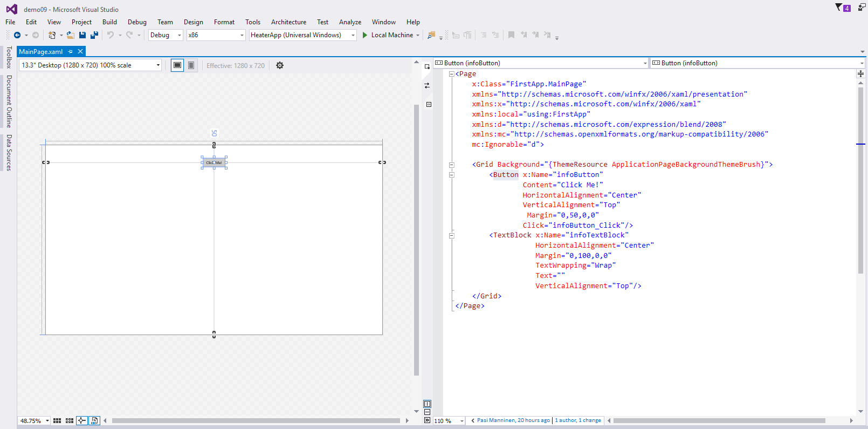868x429 pixels.
Task: Switch designer to landscape orientation
Action: point(177,65)
